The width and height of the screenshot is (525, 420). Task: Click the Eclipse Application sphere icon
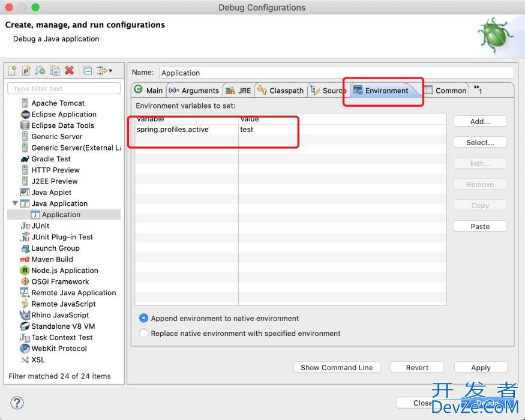tap(25, 114)
